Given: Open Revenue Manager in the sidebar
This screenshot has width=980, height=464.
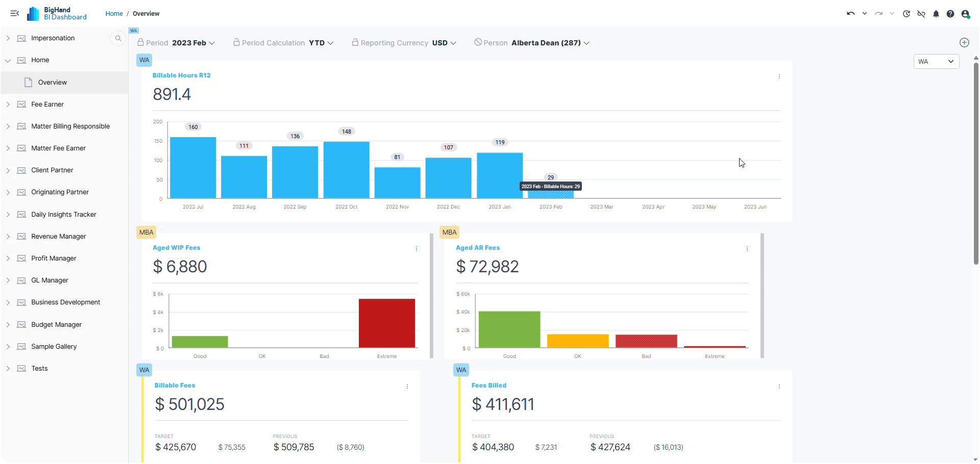Looking at the screenshot, I should point(59,237).
